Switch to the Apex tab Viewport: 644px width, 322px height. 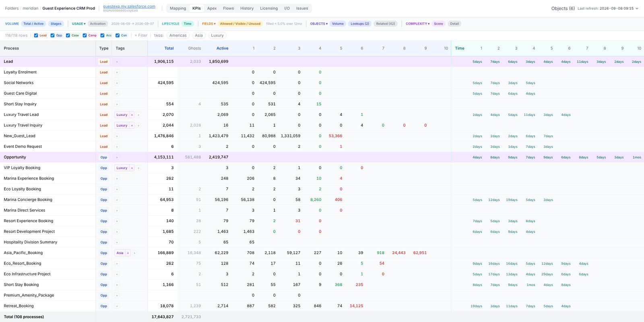pyautogui.click(x=212, y=8)
